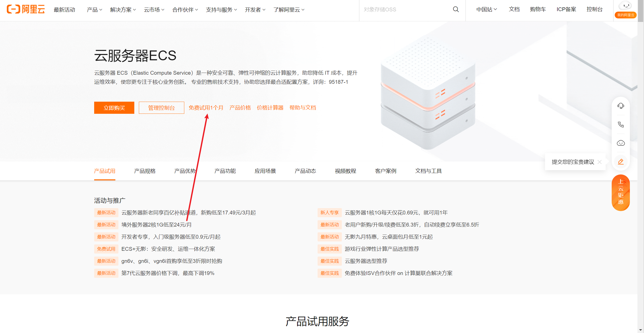Expand the 解决方案 dropdown menu

click(123, 10)
